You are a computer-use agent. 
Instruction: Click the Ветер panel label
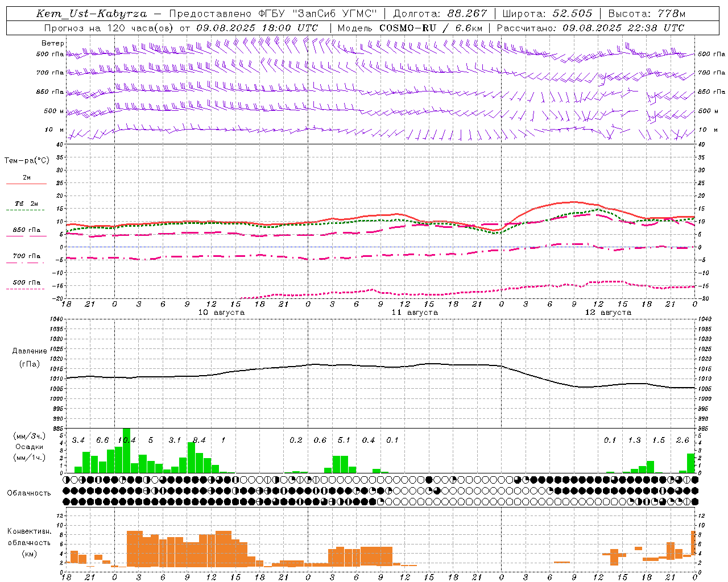(52, 43)
